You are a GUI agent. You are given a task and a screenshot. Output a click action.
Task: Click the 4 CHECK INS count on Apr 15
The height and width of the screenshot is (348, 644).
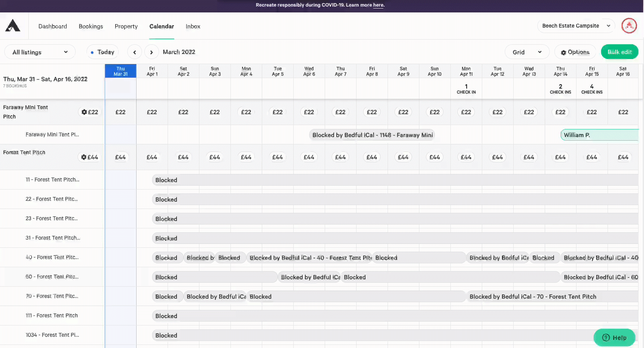coord(592,89)
